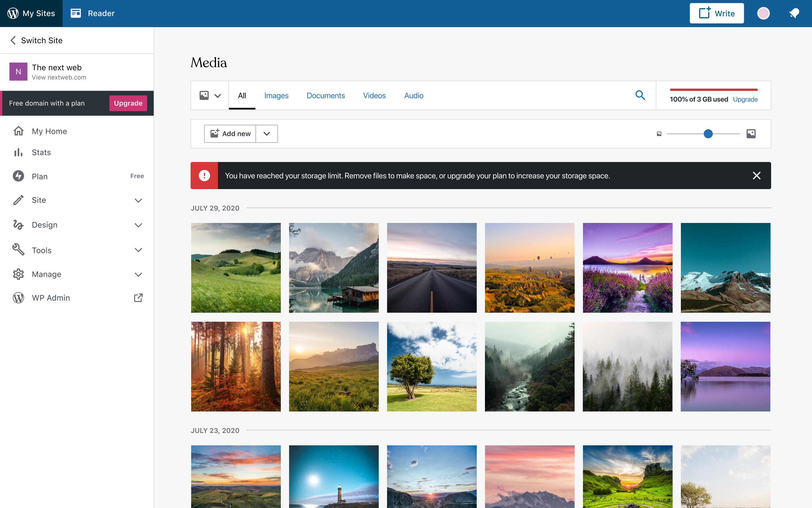Expand the Manage menu section
Image resolution: width=812 pixels, height=508 pixels.
(138, 275)
